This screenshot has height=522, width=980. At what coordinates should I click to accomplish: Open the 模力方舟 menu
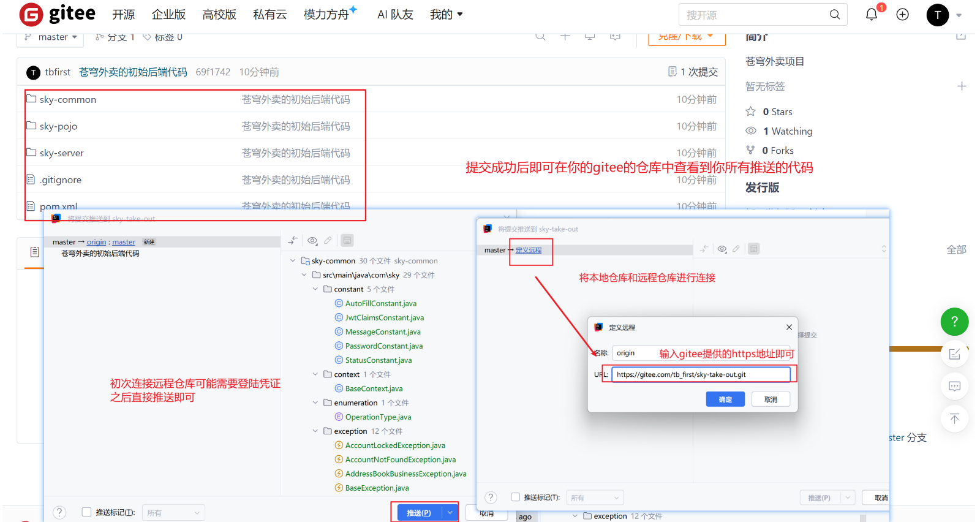tap(330, 13)
